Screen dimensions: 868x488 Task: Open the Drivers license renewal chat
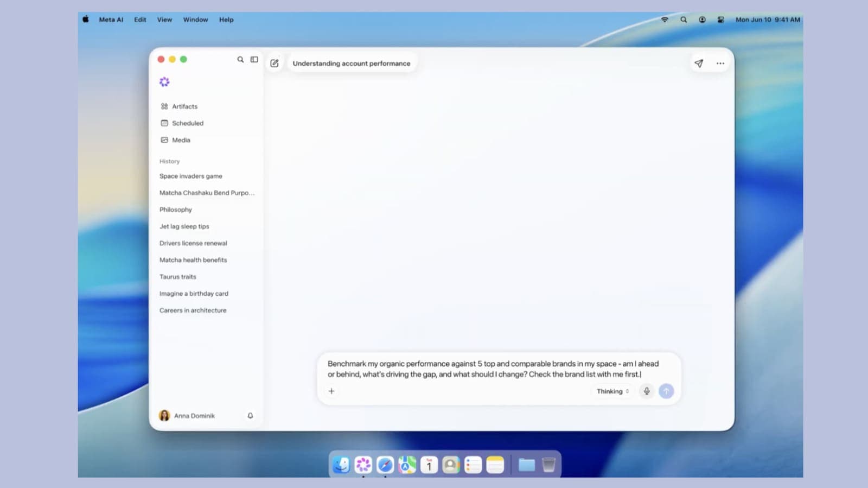pos(193,243)
